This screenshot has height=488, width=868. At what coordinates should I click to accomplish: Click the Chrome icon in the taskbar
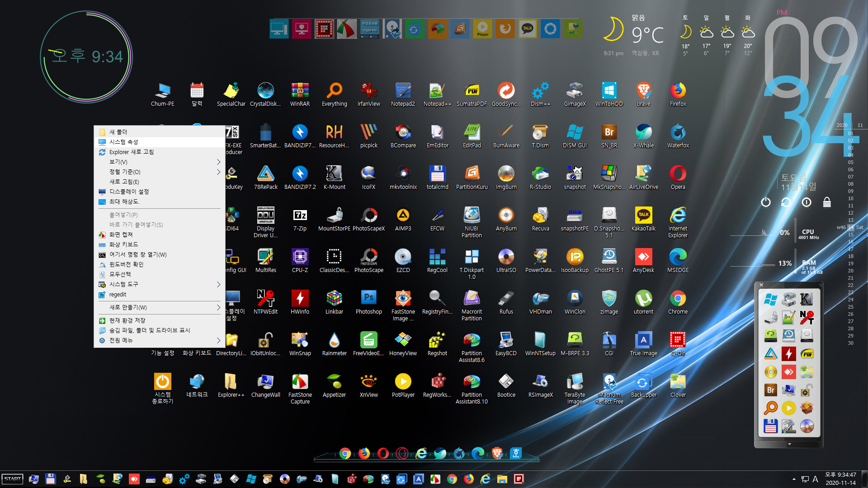(x=452, y=479)
